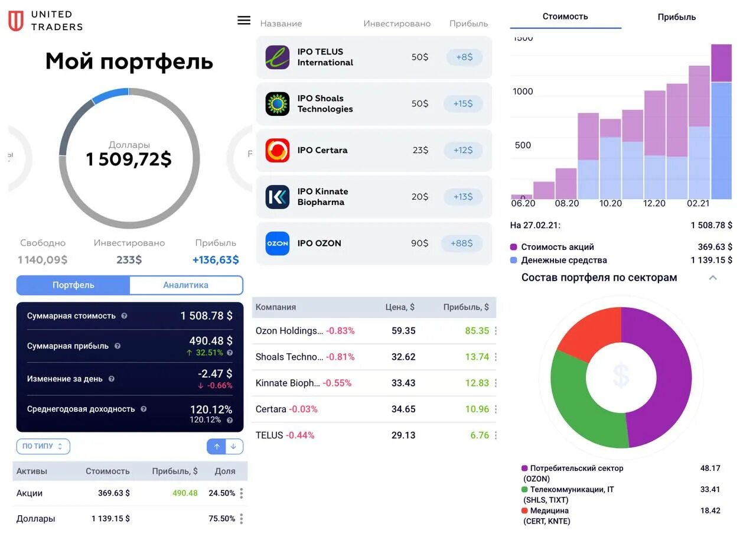Click the IPO OZON logo icon
Viewport: 756px width, 540px height.
pos(277,243)
